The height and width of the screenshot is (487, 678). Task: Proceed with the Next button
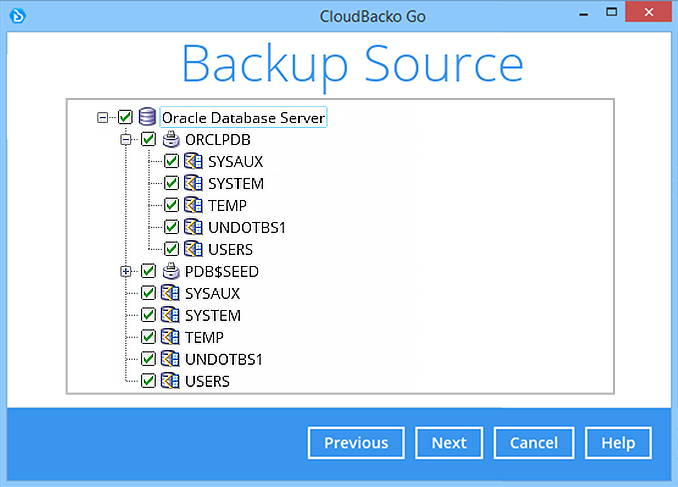(x=449, y=443)
